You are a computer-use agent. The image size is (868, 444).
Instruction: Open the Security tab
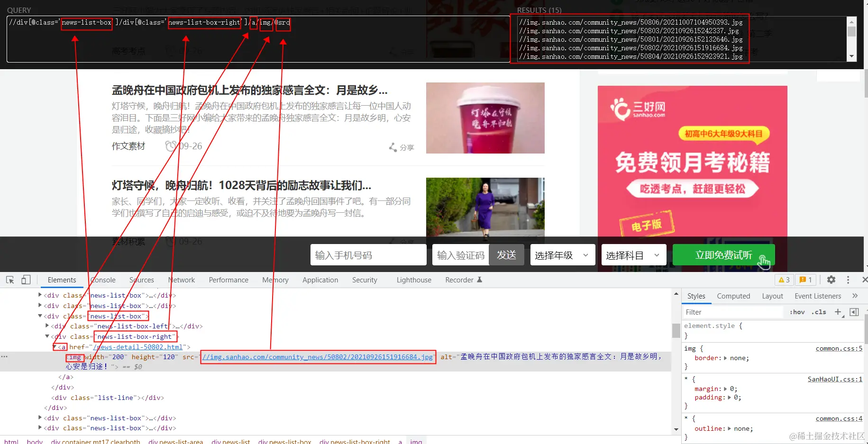tap(365, 280)
